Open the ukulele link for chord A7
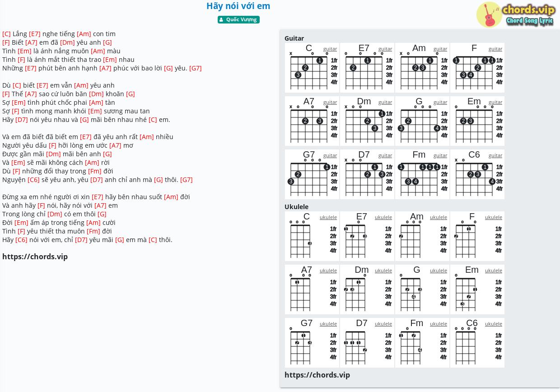The width and height of the screenshot is (560, 392). [328, 271]
